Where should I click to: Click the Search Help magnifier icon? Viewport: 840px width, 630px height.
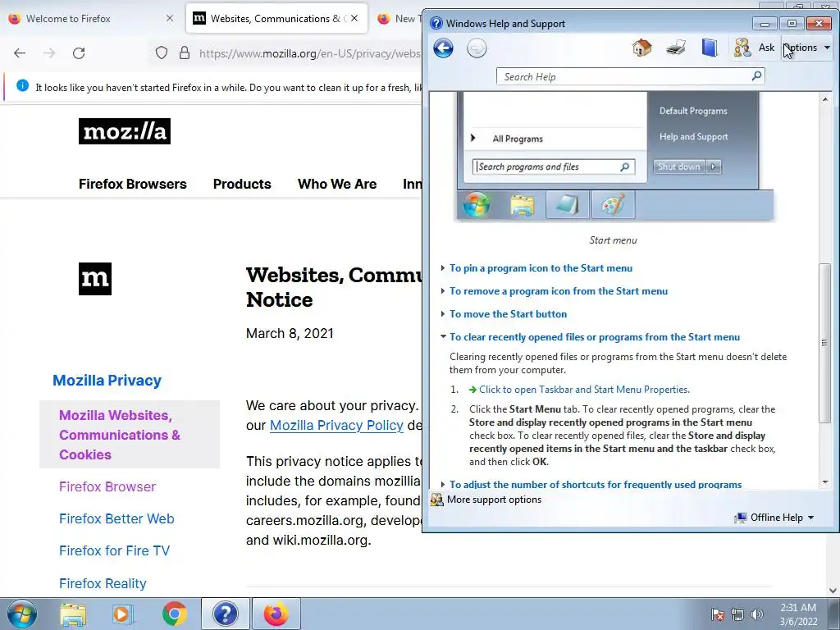pos(756,76)
